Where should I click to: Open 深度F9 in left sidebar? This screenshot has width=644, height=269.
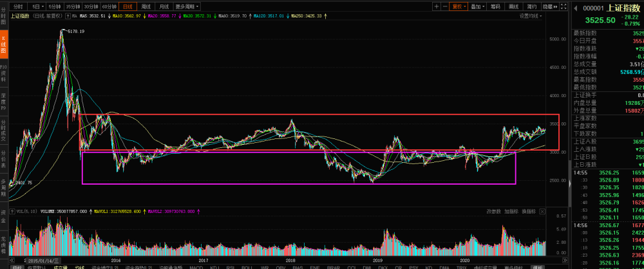(4, 101)
